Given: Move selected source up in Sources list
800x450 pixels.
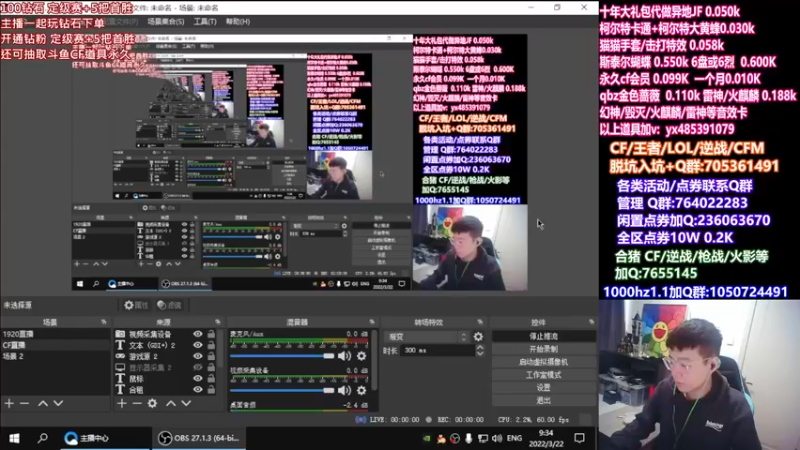Looking at the screenshot, I should tap(171, 404).
